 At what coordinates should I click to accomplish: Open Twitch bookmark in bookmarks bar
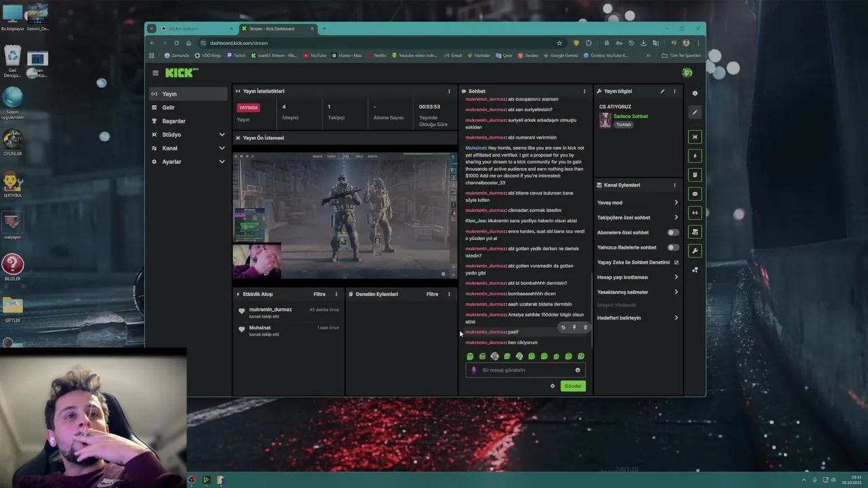tap(237, 56)
